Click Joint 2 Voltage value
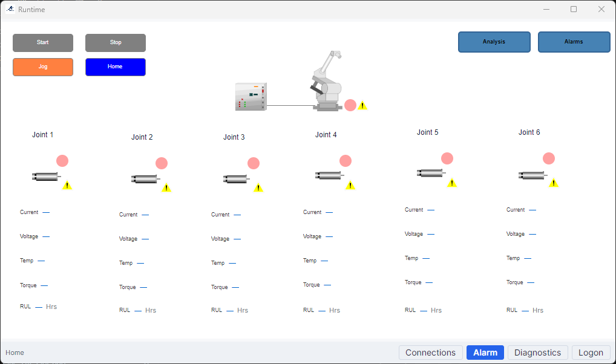Screen dimensions: 616x364 pyautogui.click(x=145, y=239)
